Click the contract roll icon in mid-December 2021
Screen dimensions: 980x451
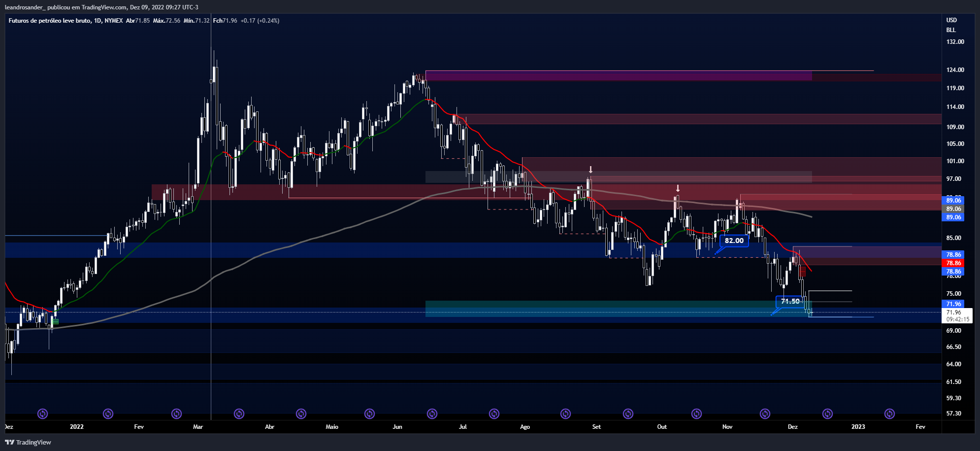click(x=43, y=414)
